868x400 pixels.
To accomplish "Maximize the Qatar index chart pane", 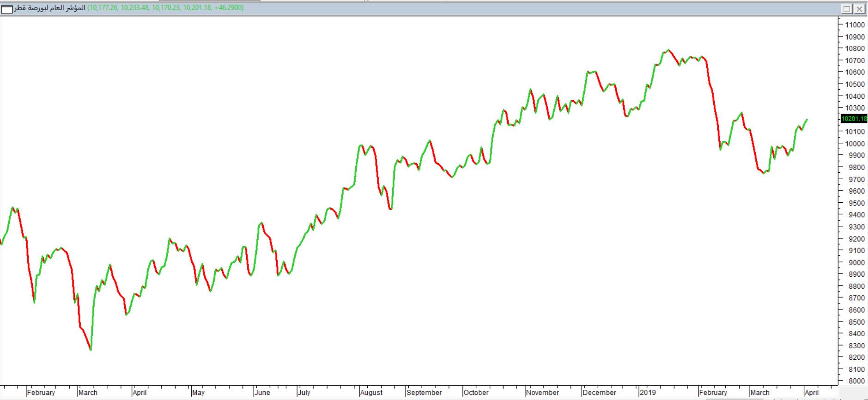I will 847,8.
